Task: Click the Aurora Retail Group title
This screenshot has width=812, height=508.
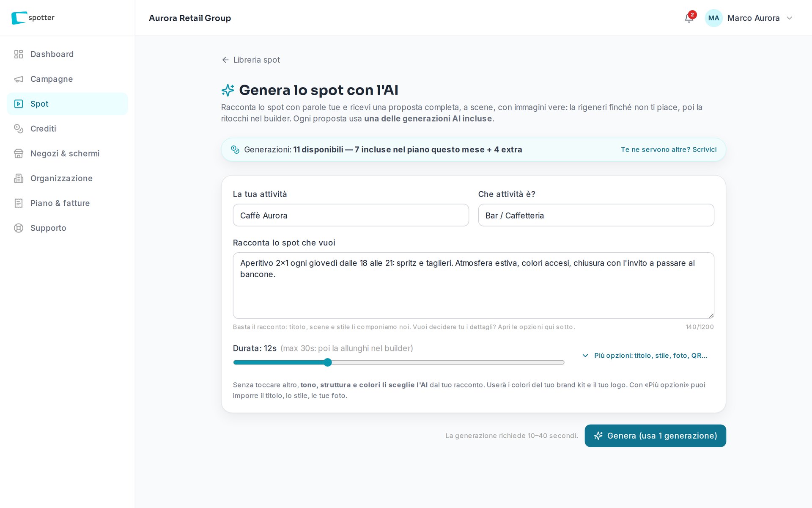Action: point(190,18)
